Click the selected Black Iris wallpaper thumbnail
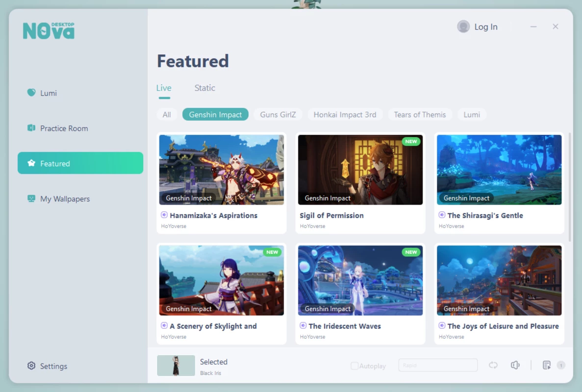Screen dimensions: 582x392 pyautogui.click(x=176, y=366)
